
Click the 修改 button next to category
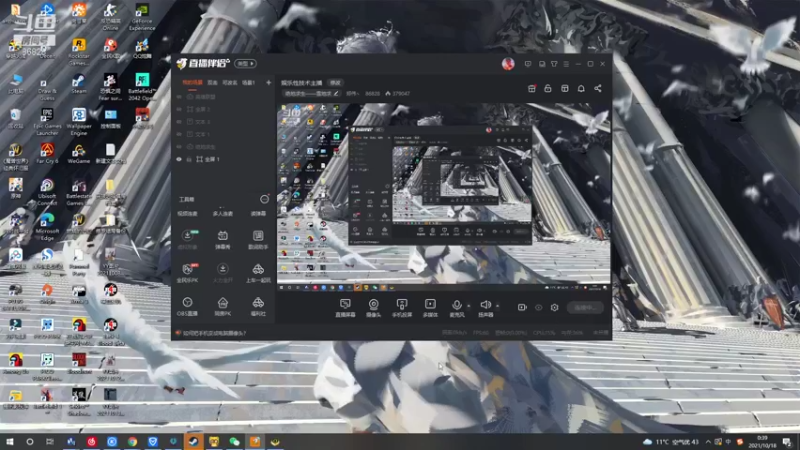pyautogui.click(x=335, y=83)
